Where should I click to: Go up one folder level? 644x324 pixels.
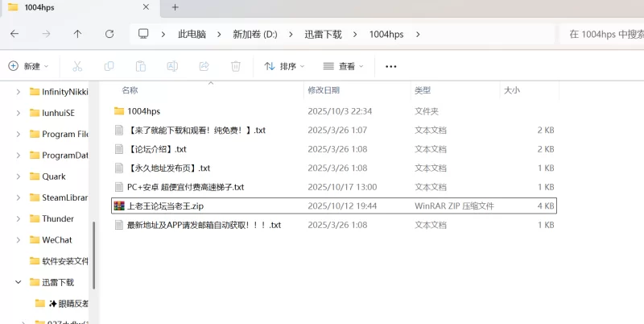[x=77, y=34]
